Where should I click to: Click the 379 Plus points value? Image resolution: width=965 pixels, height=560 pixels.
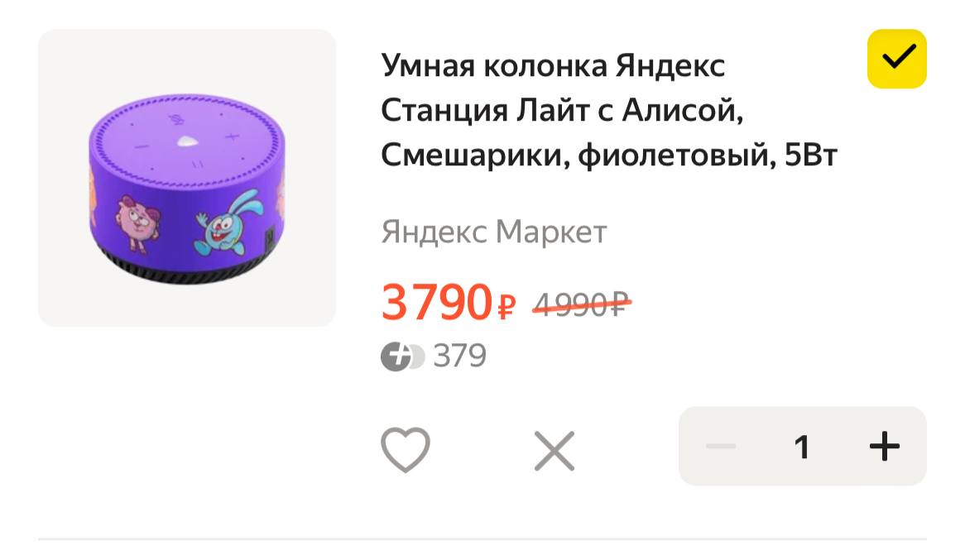click(x=459, y=356)
